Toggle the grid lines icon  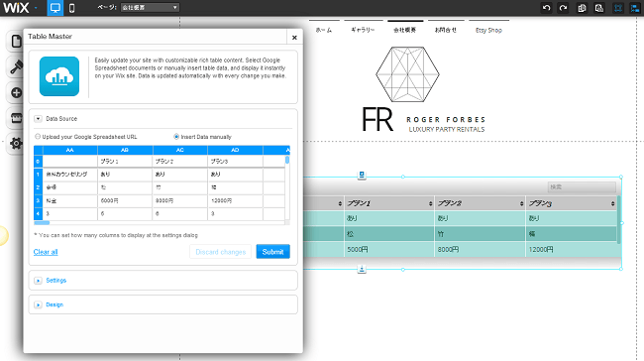[617, 8]
